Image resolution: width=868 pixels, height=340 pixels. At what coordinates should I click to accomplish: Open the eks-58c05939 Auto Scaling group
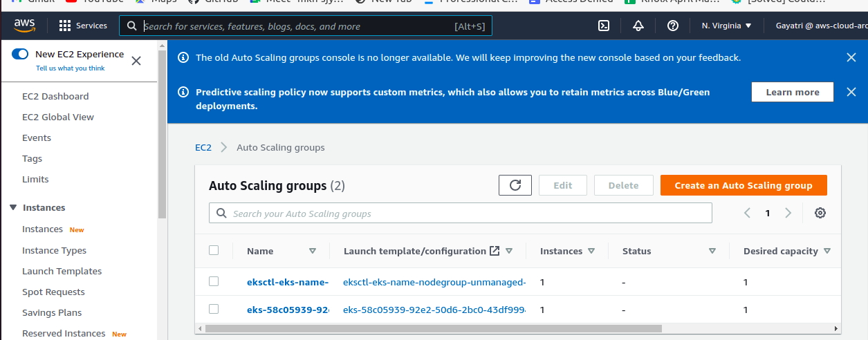(x=287, y=310)
